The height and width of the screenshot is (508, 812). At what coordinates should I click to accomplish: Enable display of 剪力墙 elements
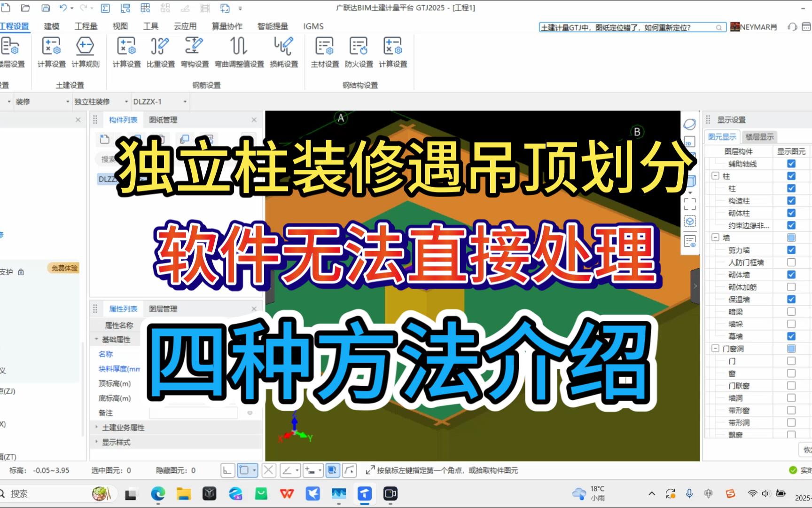791,250
